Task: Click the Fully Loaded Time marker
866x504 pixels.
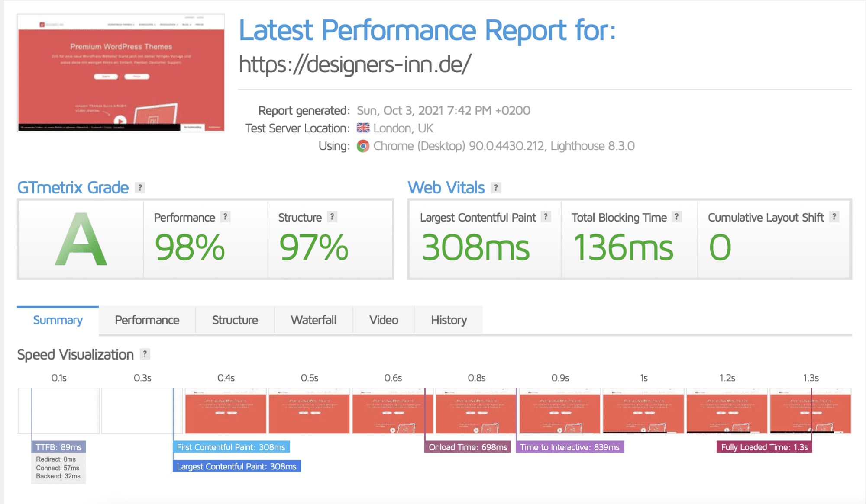Action: point(764,447)
